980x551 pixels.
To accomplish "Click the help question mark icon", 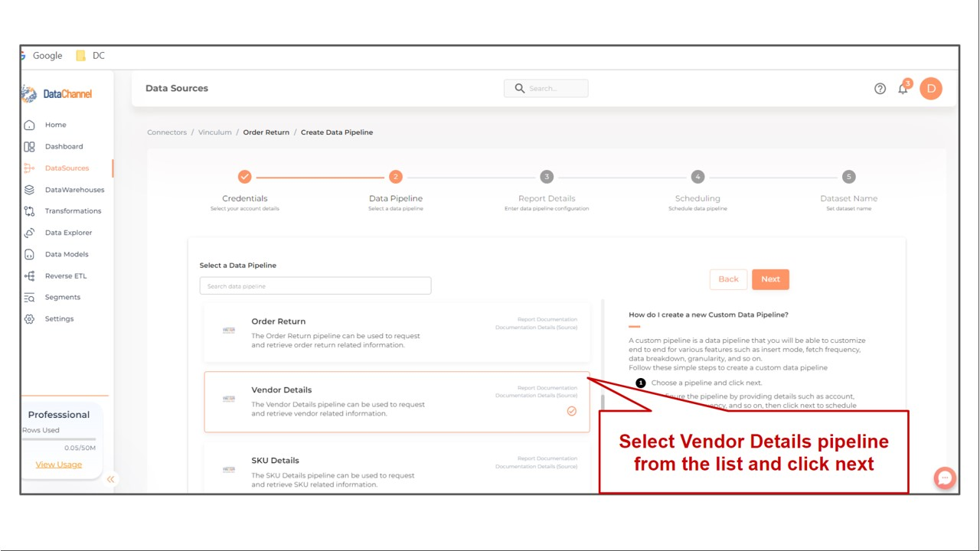I will coord(880,89).
